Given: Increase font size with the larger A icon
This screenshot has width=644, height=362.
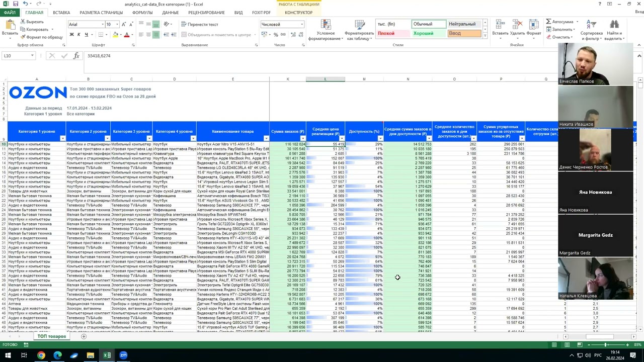Looking at the screenshot, I should pyautogui.click(x=124, y=24).
